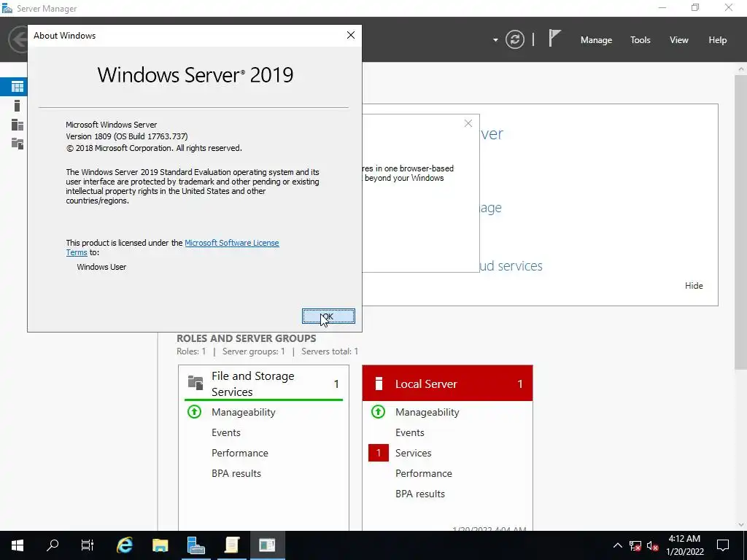Open Local Server icon in sidebar
Image resolution: width=747 pixels, height=560 pixels.
pos(18,106)
